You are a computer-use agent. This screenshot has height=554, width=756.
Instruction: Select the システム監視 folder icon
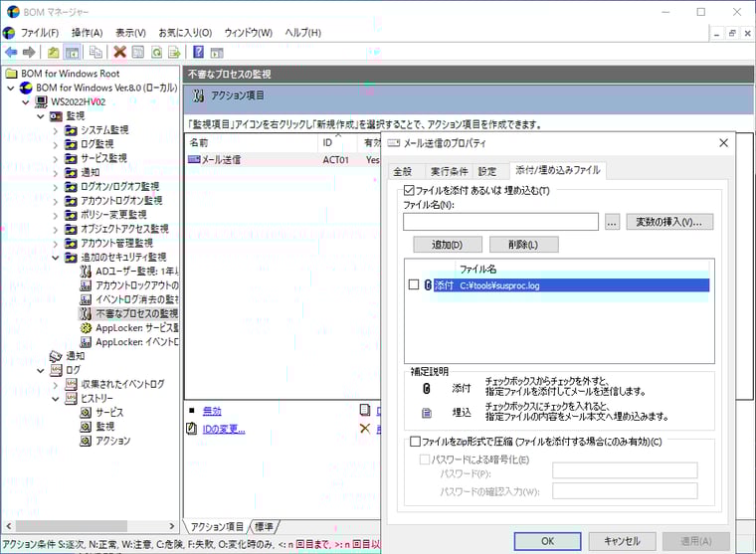point(71,130)
